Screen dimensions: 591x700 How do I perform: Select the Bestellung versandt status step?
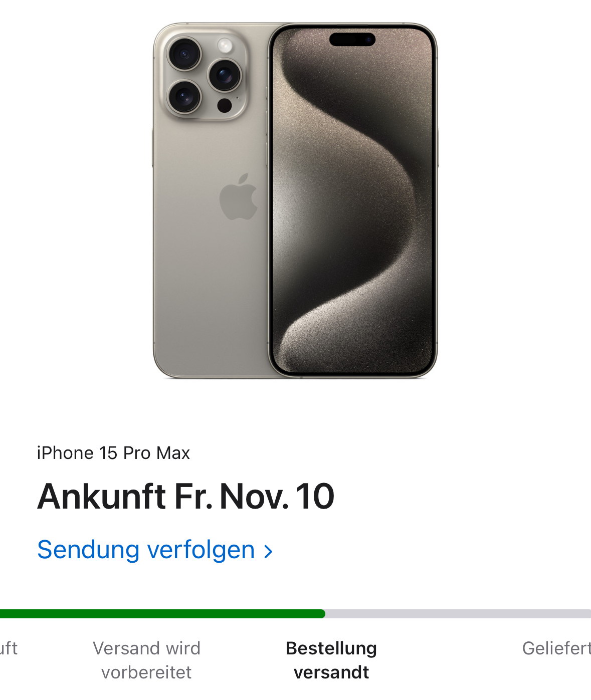(x=331, y=660)
